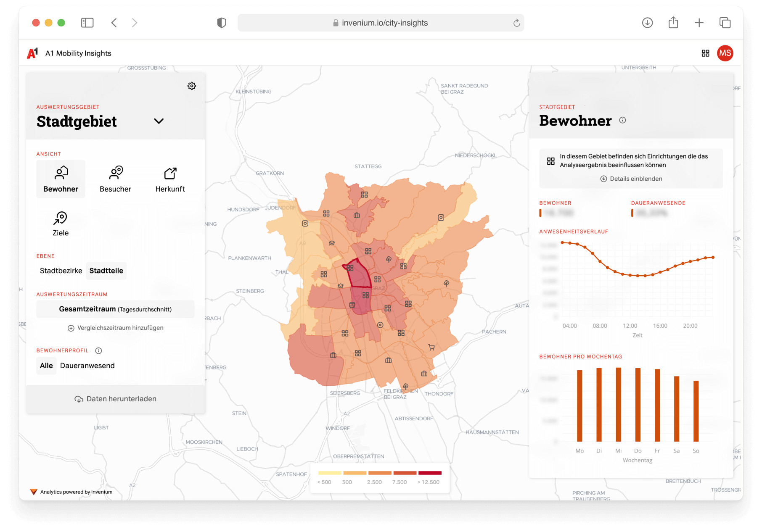Open the apps grid icon in header
The width and height of the screenshot is (762, 532).
pyautogui.click(x=705, y=53)
